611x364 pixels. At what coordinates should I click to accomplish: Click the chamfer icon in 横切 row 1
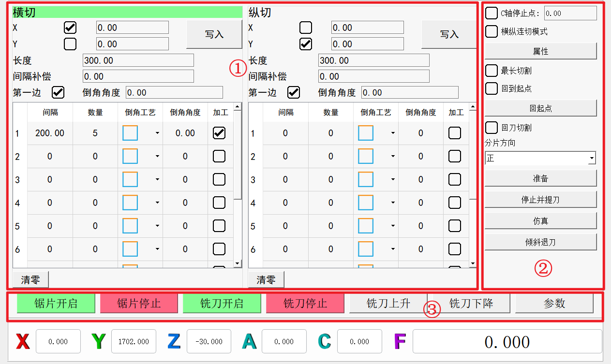(130, 133)
